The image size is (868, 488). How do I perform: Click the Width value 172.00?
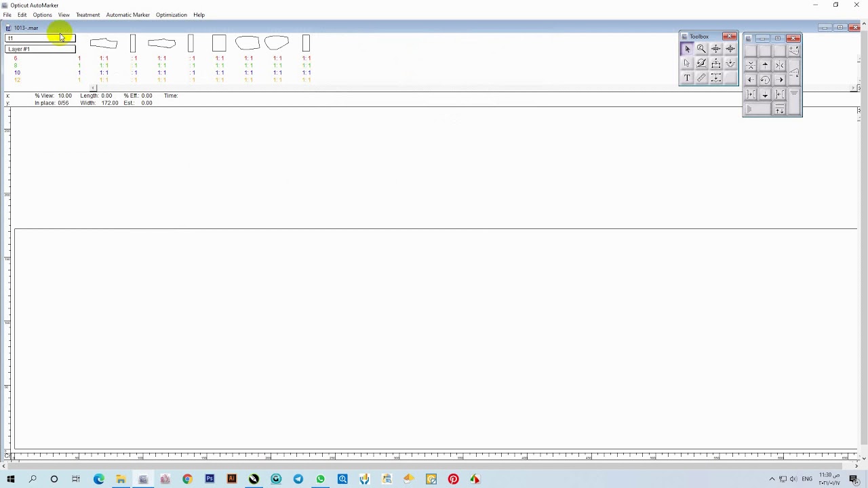[x=109, y=103]
